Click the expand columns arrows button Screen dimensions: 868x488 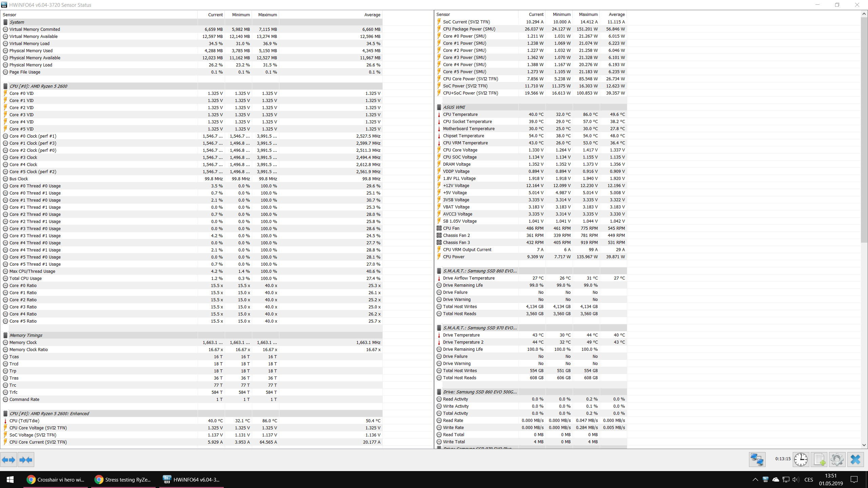tap(8, 460)
